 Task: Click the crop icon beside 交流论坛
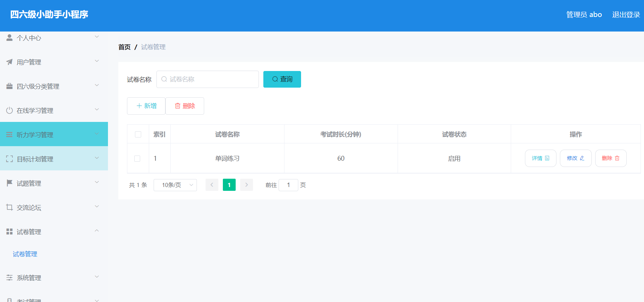coord(9,207)
